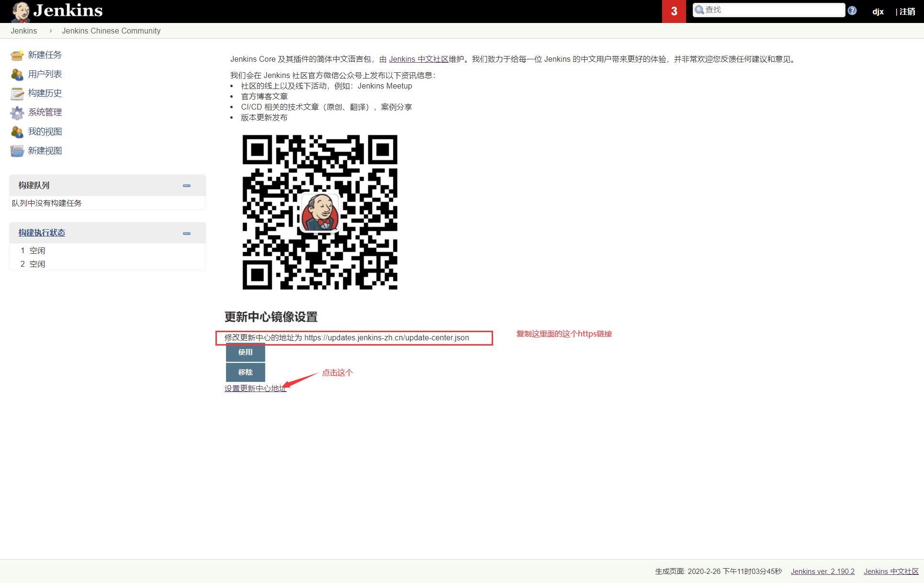Click the 构建执行状态 heading link

[42, 233]
